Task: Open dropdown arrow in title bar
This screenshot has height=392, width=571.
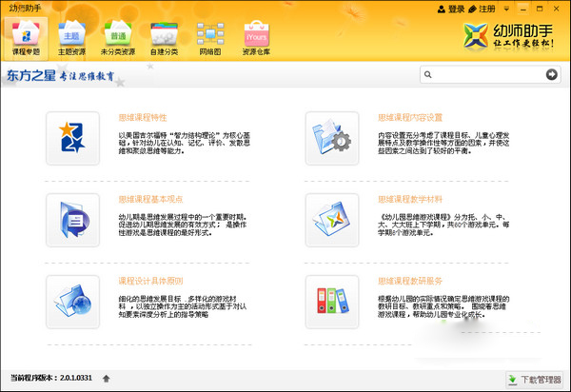Action: (x=504, y=9)
